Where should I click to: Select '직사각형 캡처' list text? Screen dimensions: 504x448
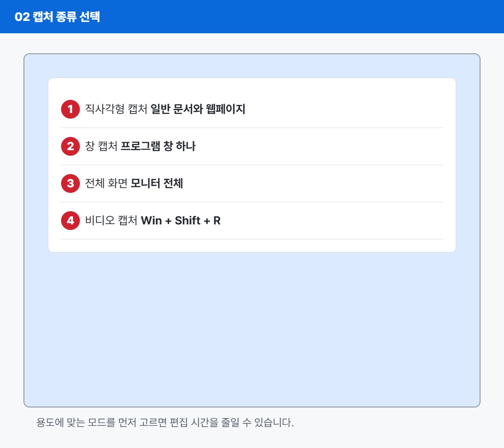pos(116,109)
